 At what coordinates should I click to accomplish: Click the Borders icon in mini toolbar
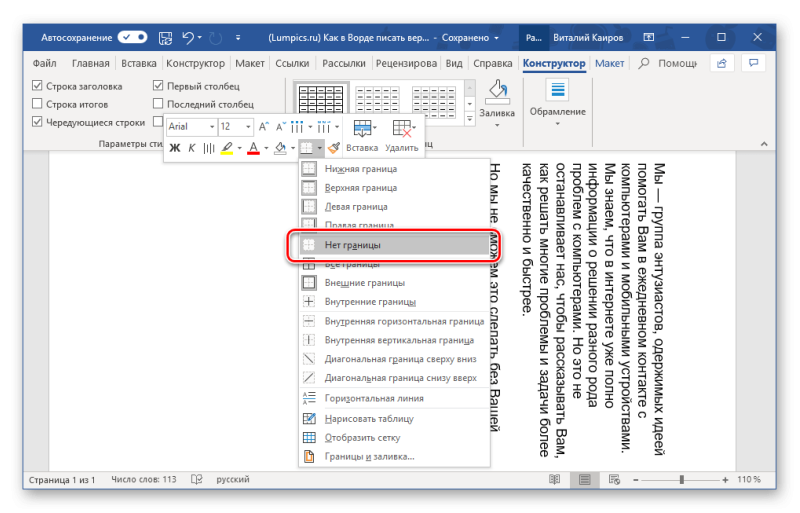[x=306, y=148]
